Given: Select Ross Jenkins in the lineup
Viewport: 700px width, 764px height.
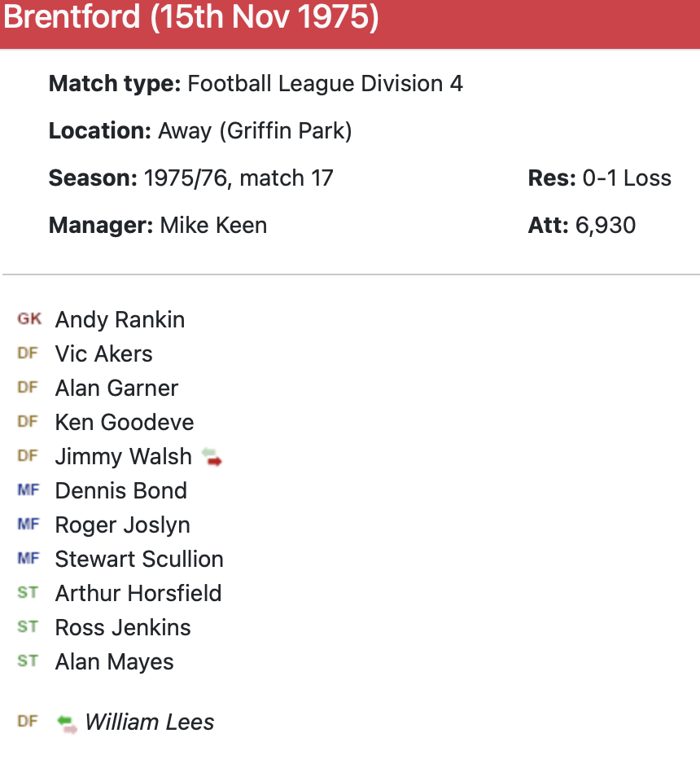Looking at the screenshot, I should click(x=123, y=627).
